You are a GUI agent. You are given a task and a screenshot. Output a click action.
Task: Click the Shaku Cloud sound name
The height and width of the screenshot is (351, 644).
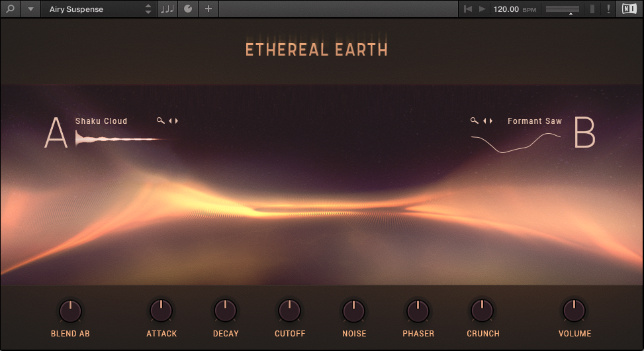click(101, 121)
